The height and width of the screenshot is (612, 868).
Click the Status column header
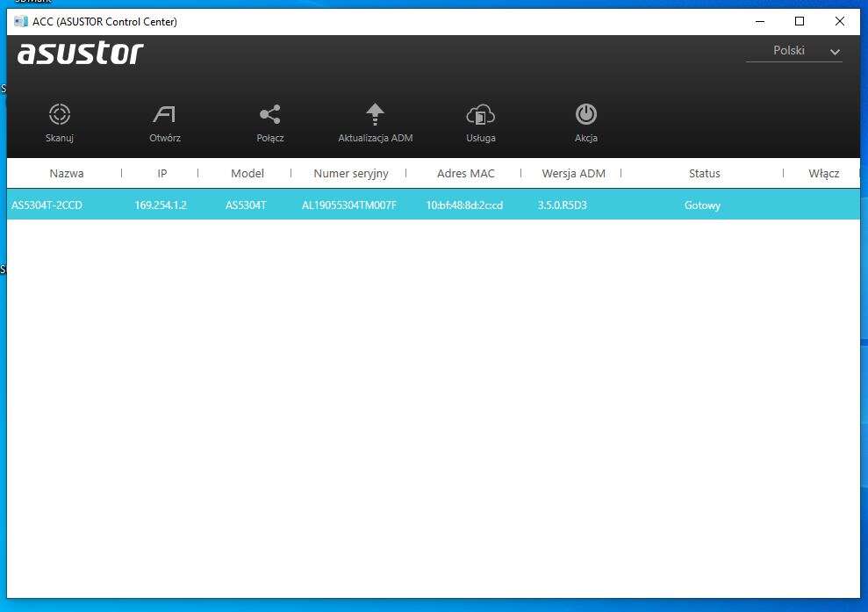click(x=704, y=174)
